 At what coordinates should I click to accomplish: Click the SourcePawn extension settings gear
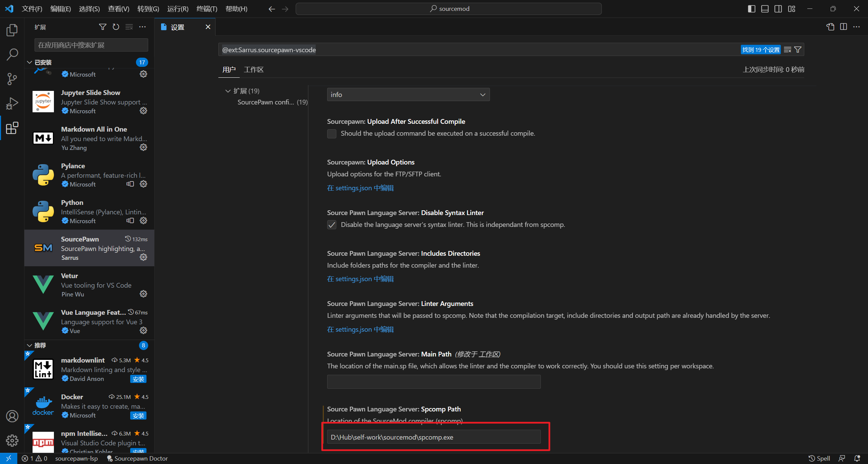(143, 257)
